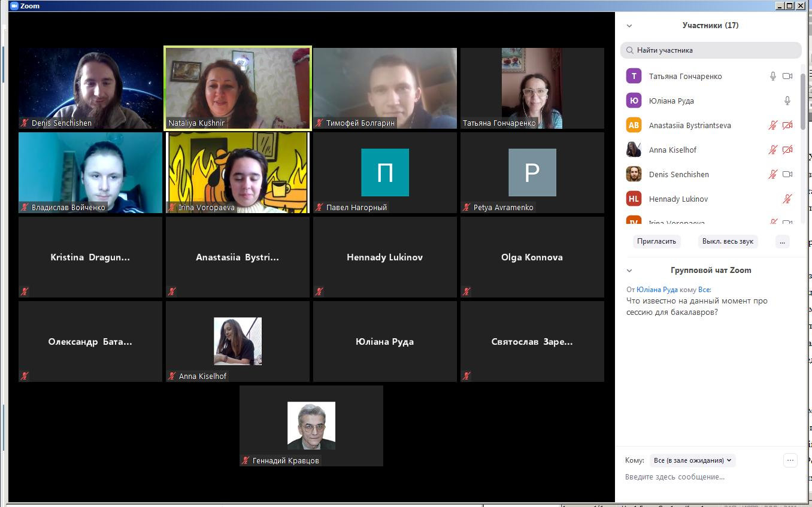This screenshot has width=812, height=507.
Task: Click muted mic icon for Anna Kiselhof in list
Action: pos(773,150)
